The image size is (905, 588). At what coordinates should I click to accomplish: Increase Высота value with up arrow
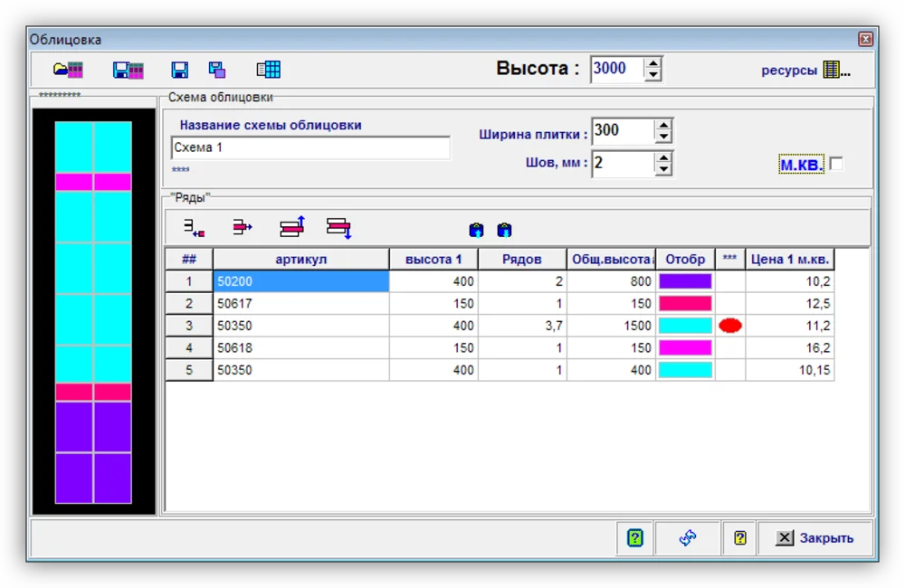(x=653, y=63)
